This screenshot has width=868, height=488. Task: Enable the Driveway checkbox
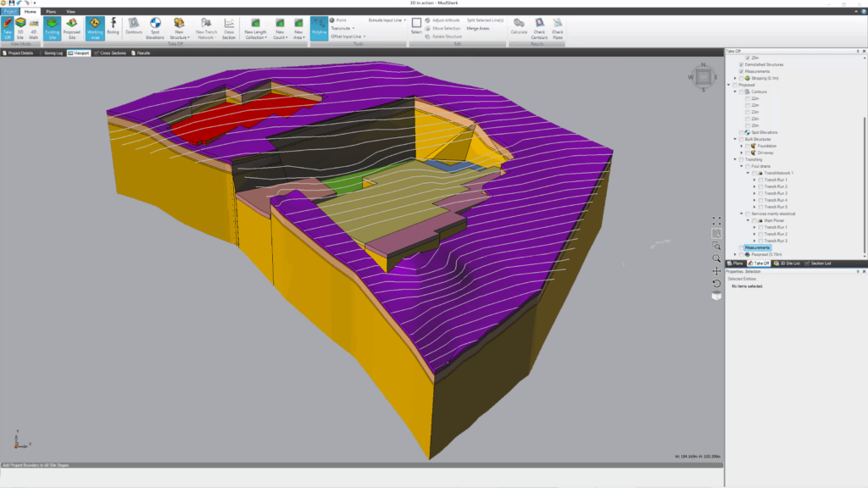747,152
